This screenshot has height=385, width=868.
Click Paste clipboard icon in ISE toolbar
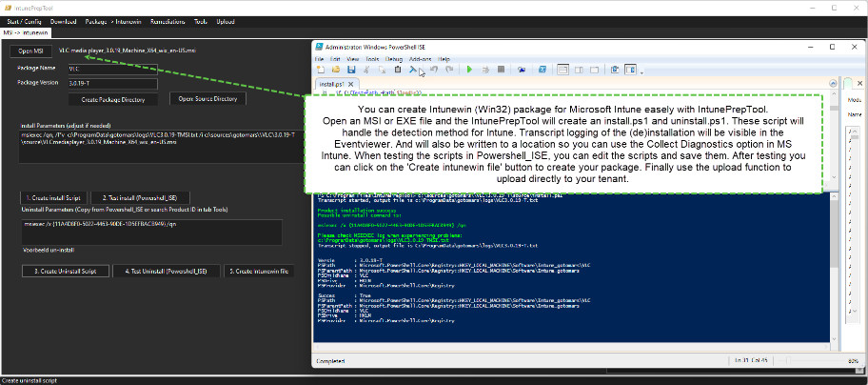[398, 70]
